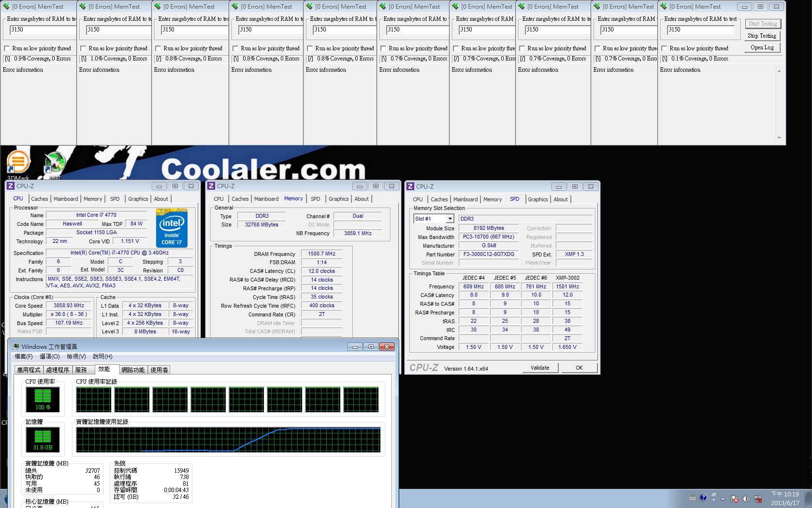
Task: Open About tab in the middle CPU-Z window
Action: pyautogui.click(x=362, y=199)
